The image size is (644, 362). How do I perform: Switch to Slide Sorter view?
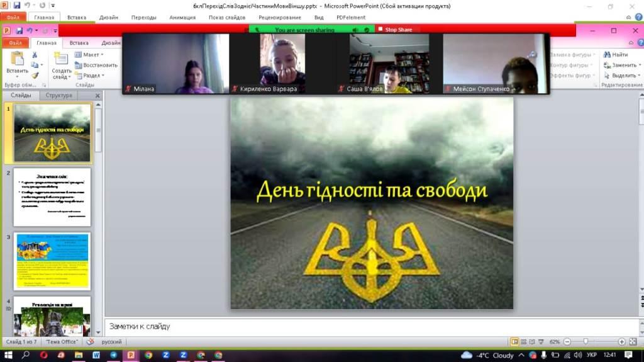tap(523, 342)
